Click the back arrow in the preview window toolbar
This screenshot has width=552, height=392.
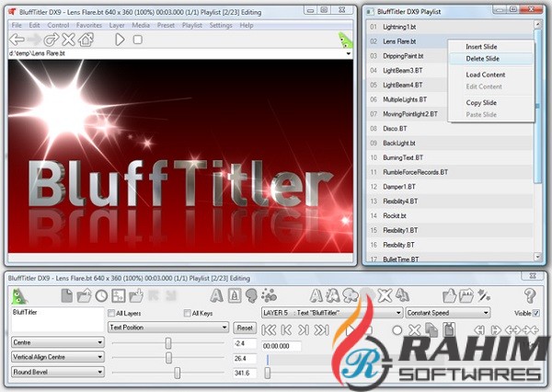[17, 40]
